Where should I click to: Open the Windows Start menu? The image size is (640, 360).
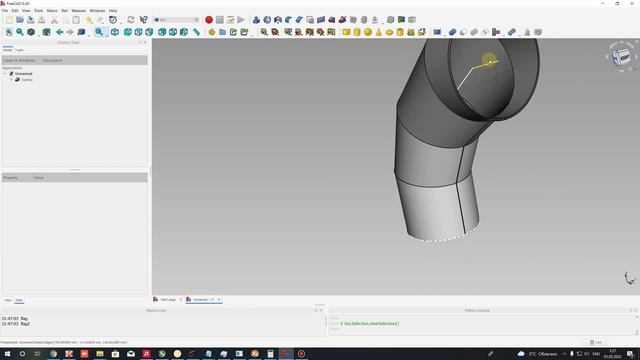coord(7,353)
